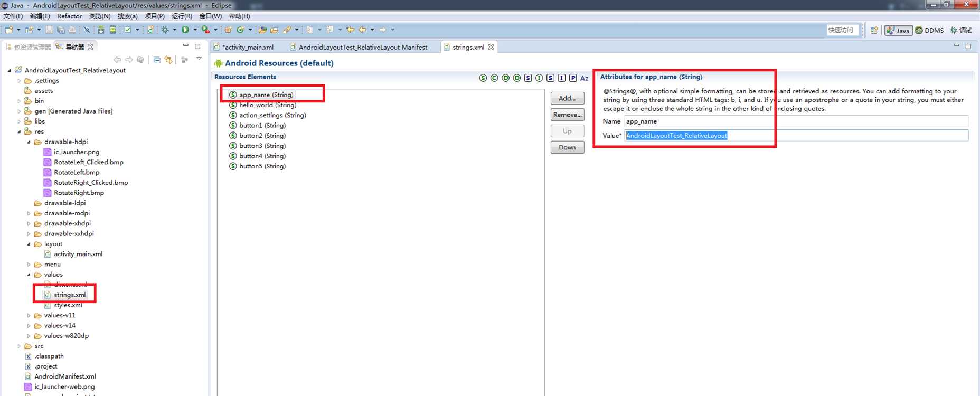This screenshot has height=396, width=980.
Task: Click the Save toolbar icon
Action: click(49, 30)
